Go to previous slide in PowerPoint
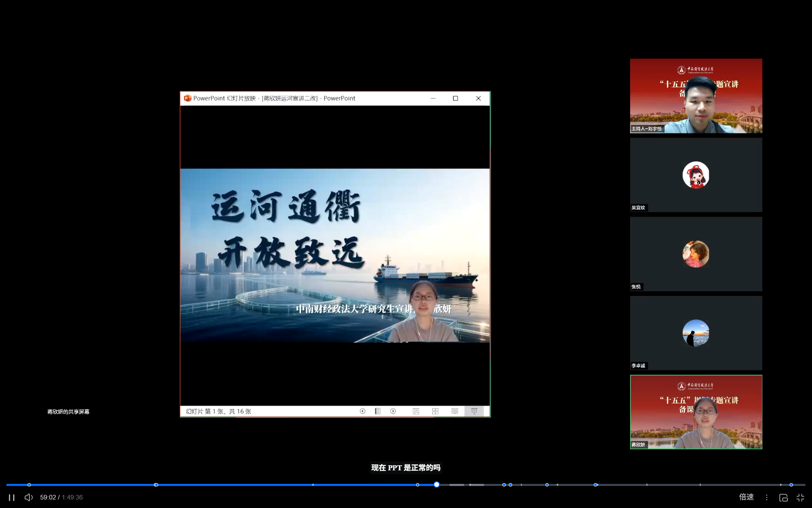812x508 pixels. click(x=362, y=411)
